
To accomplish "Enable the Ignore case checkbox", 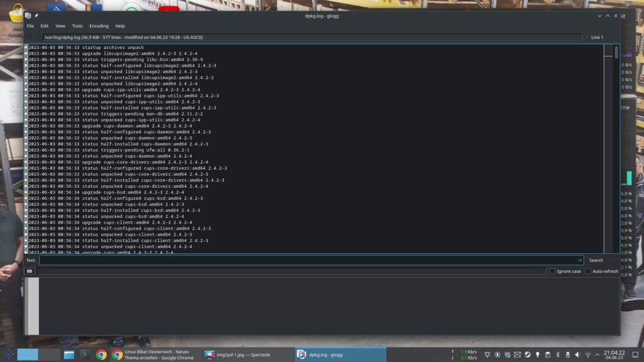I will [552, 271].
